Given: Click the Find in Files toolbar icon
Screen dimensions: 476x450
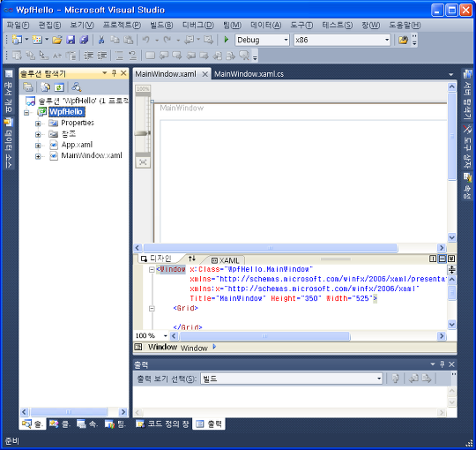Looking at the screenshot, I should tap(403, 40).
